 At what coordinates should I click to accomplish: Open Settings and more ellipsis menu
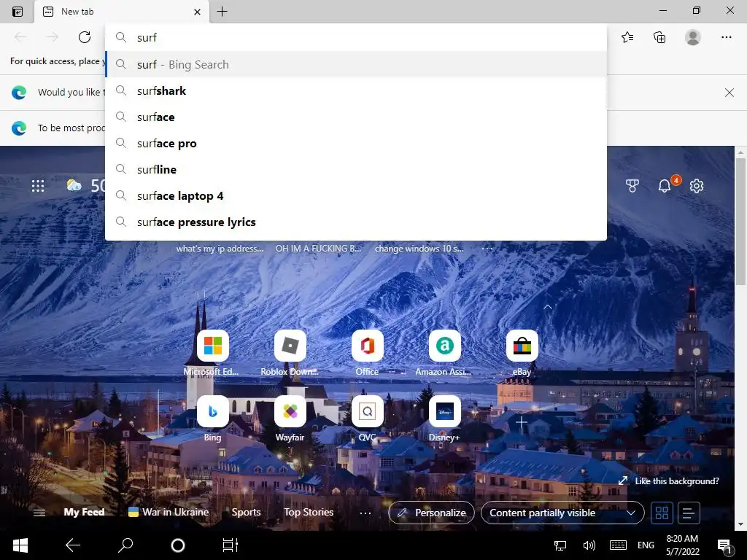click(726, 37)
